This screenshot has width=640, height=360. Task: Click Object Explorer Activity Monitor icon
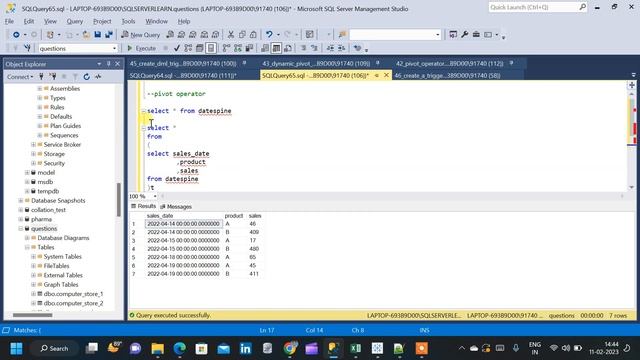point(98,77)
